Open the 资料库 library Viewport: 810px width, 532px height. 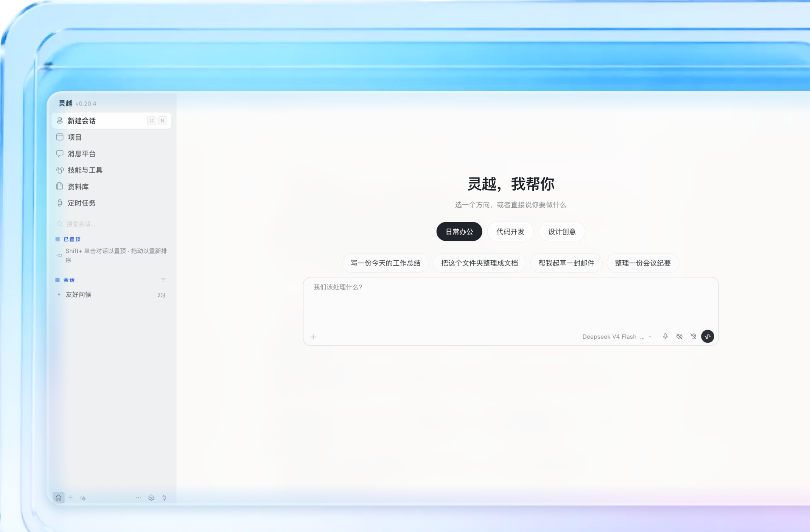[x=111, y=187]
